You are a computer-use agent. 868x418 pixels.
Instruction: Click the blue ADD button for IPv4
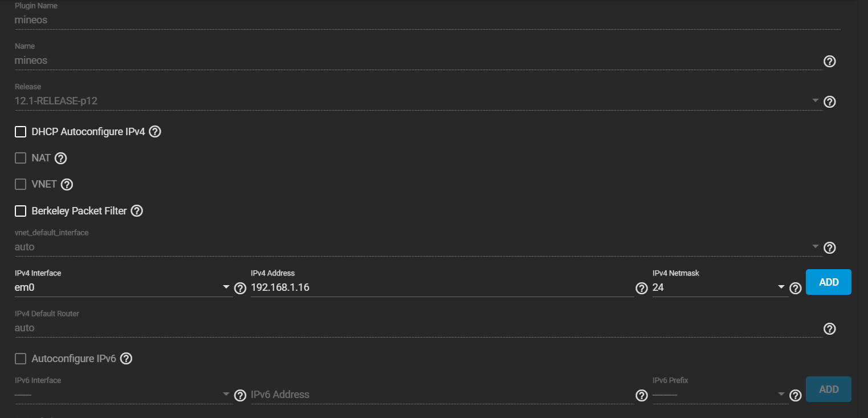click(828, 282)
